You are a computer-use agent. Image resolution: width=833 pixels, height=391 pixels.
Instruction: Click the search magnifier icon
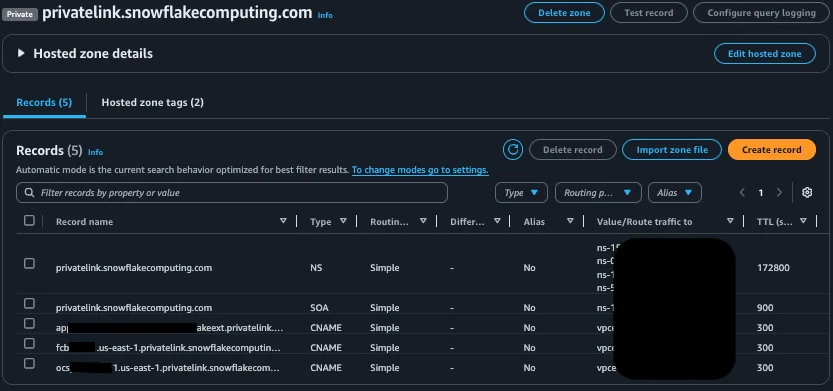[x=29, y=192]
